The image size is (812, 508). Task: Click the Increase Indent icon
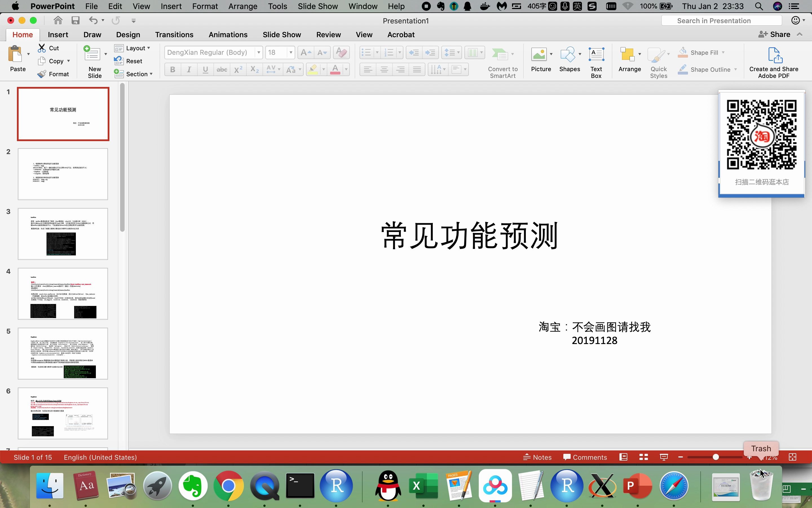[430, 52]
